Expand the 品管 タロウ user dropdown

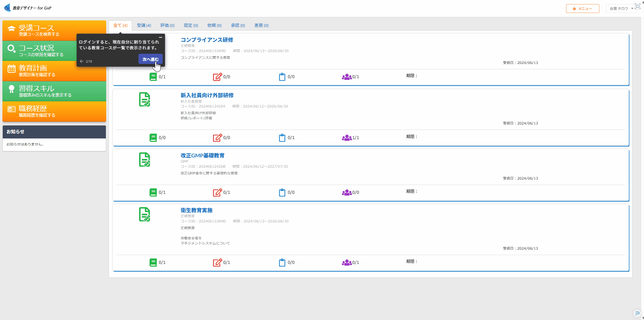pyautogui.click(x=621, y=9)
